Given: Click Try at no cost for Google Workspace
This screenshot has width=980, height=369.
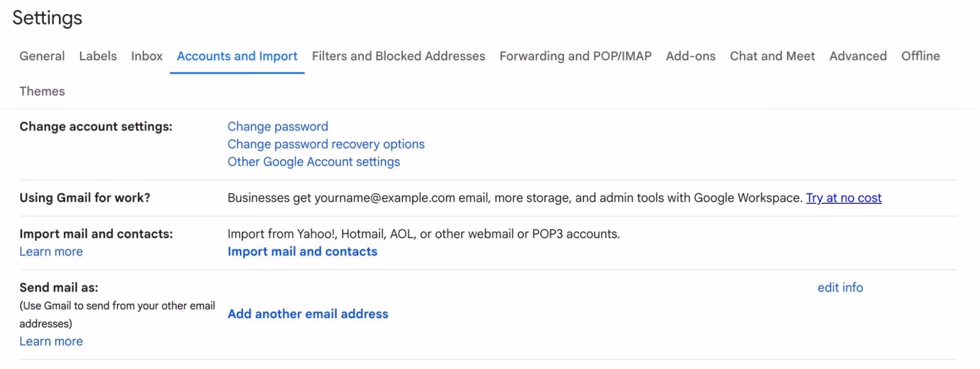Looking at the screenshot, I should tap(844, 197).
